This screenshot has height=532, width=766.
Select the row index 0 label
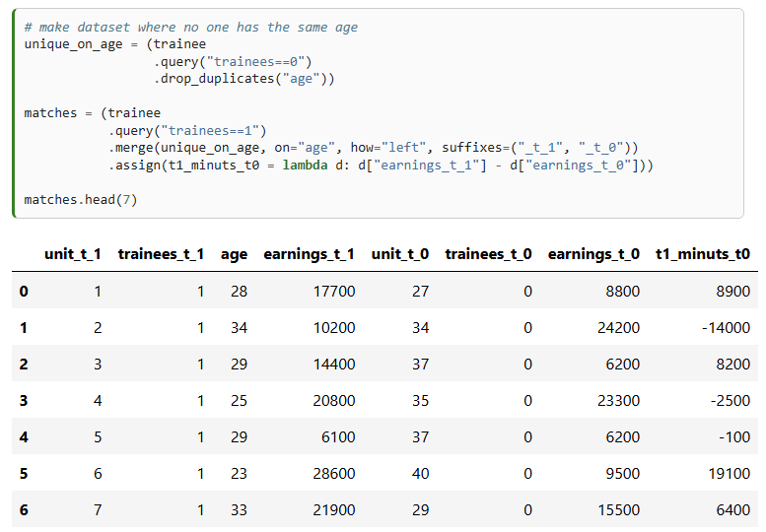click(24, 292)
